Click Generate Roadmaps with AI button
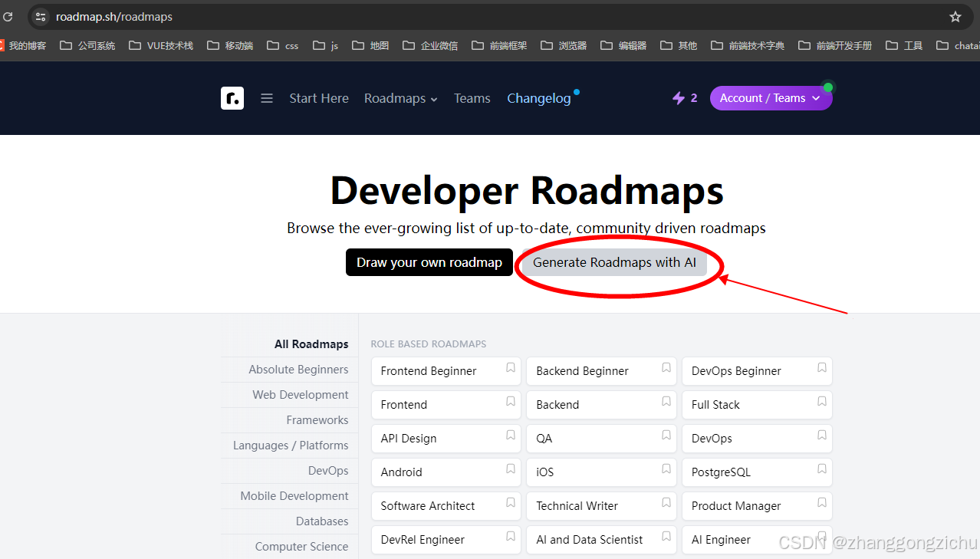The height and width of the screenshot is (559, 980). pyautogui.click(x=615, y=262)
